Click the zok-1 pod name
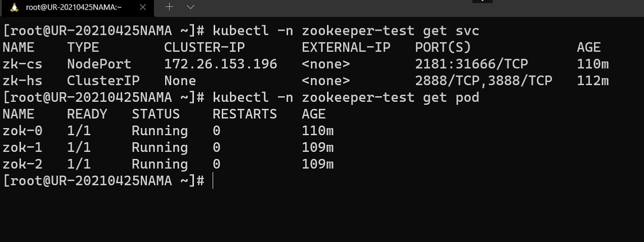 pos(22,147)
